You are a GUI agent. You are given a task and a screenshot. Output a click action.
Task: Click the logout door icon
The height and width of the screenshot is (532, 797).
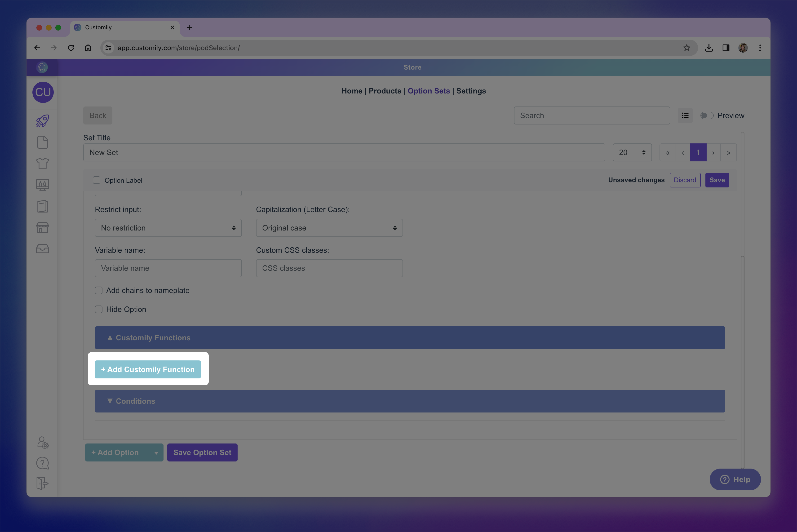coord(42,483)
